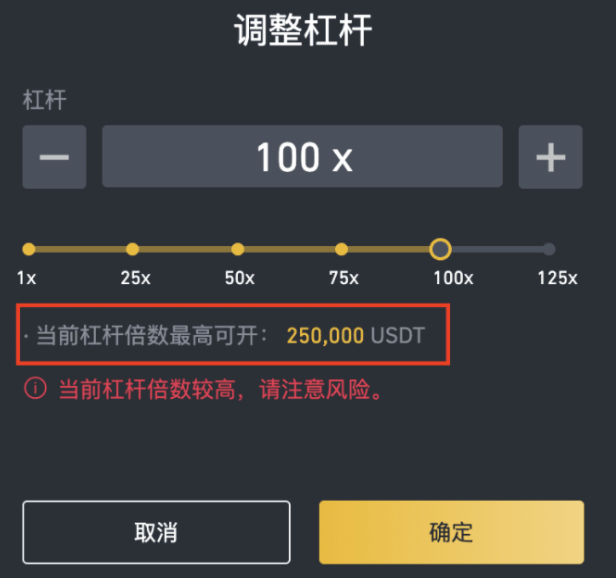Choose the 75x slider point
Viewport: 616px width, 578px height.
click(341, 249)
